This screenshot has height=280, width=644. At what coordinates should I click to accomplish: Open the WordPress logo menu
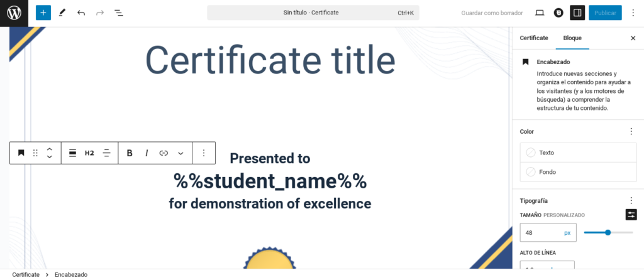point(14,13)
